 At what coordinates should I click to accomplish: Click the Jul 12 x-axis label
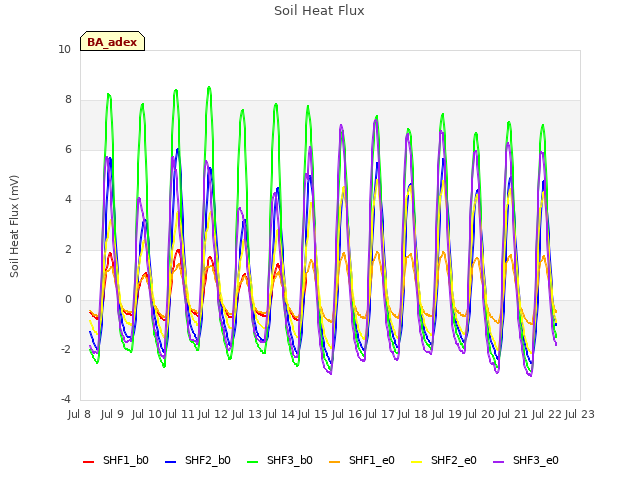tap(213, 414)
